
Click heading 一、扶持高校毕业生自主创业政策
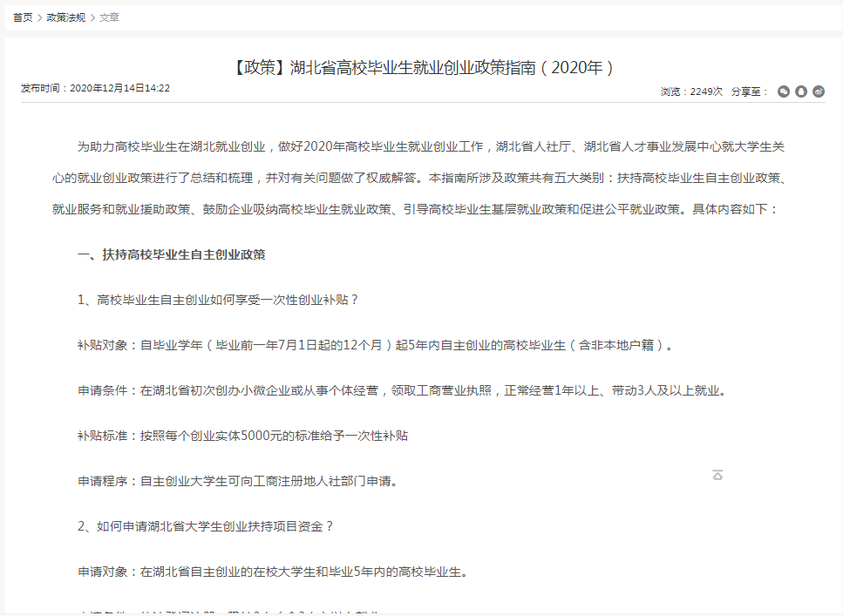172,254
